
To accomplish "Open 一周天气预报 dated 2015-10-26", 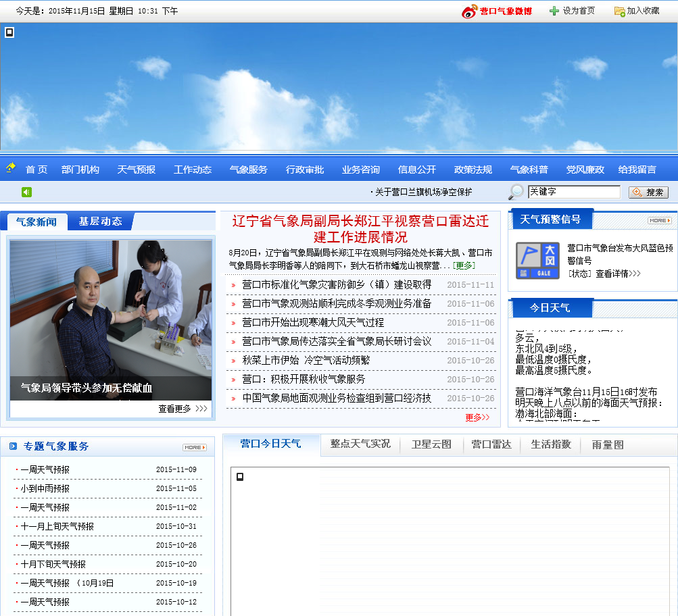I will (x=45, y=546).
